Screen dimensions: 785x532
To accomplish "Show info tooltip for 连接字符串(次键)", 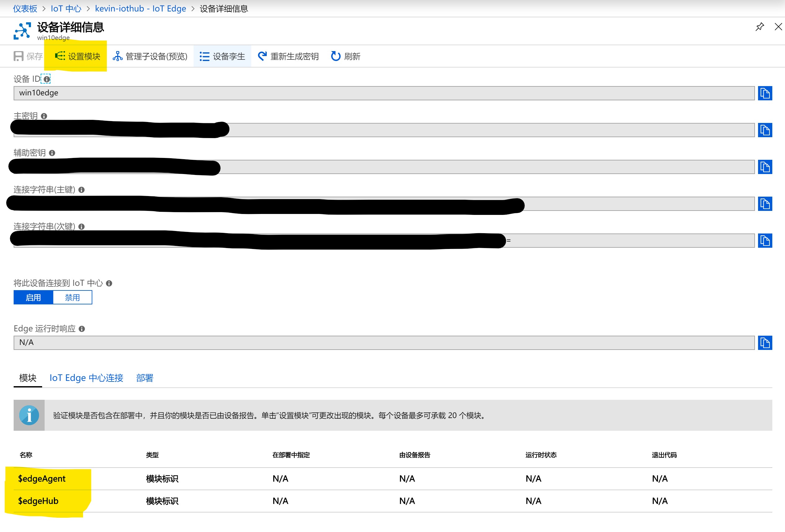I will coord(81,226).
